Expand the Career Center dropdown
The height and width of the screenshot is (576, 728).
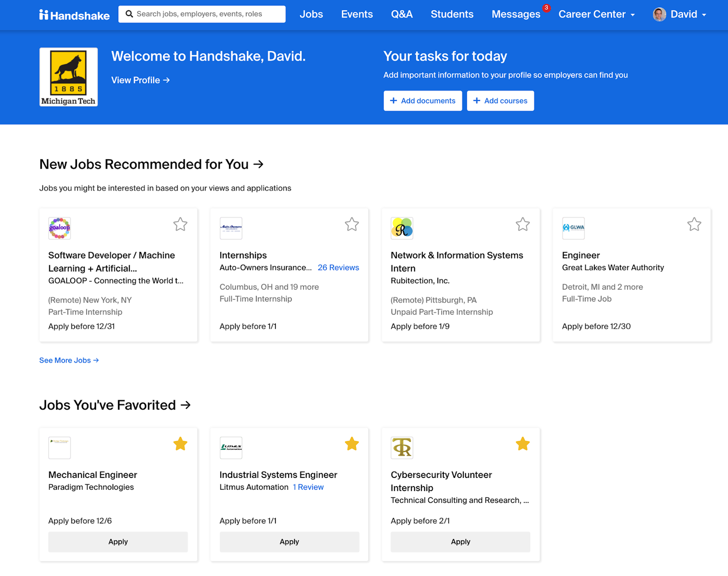click(596, 15)
